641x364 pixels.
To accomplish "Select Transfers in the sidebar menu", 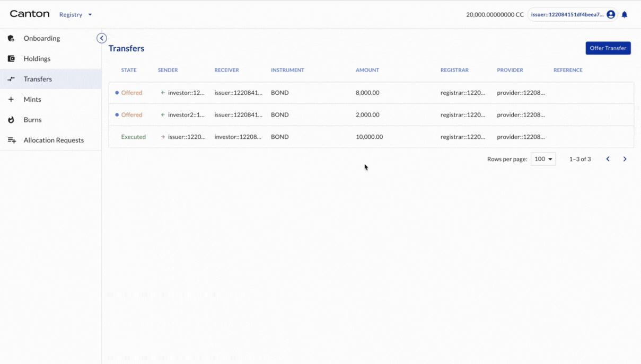I will point(38,79).
